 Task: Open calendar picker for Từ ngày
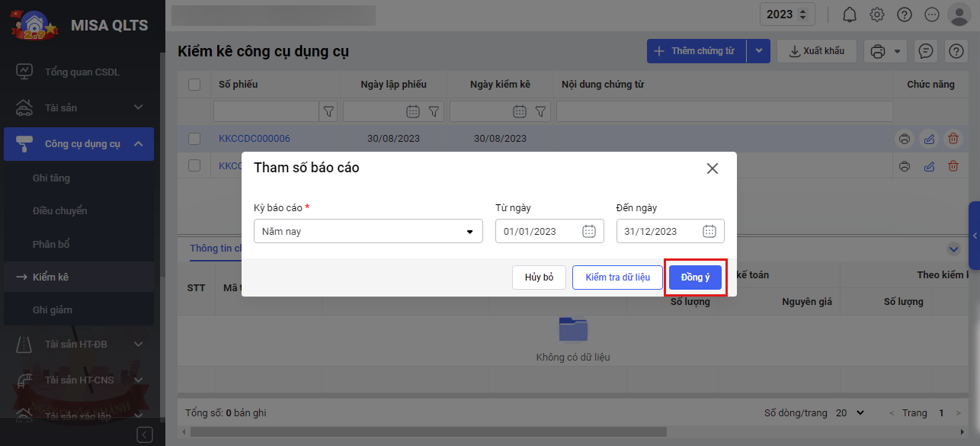click(x=588, y=231)
